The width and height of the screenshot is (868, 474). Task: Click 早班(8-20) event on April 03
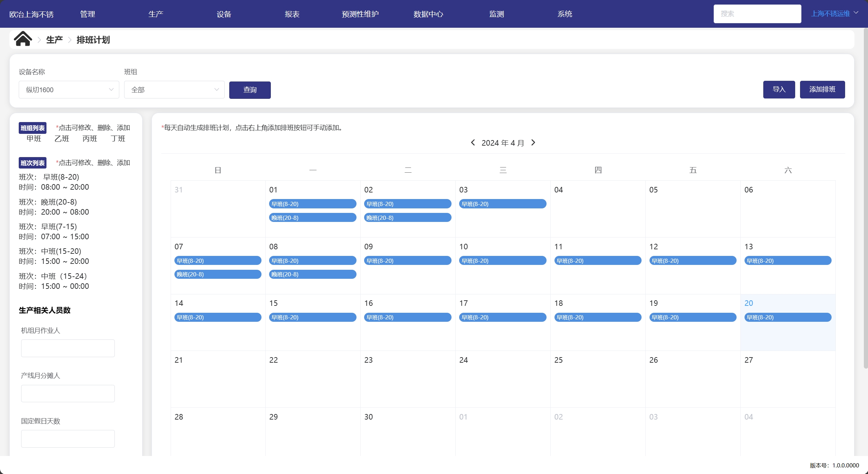[503, 204]
